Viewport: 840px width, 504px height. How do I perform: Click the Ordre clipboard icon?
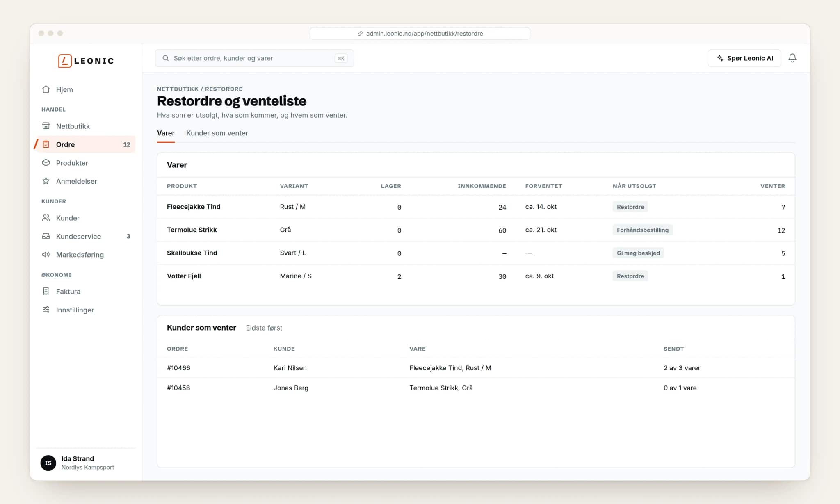(x=46, y=144)
